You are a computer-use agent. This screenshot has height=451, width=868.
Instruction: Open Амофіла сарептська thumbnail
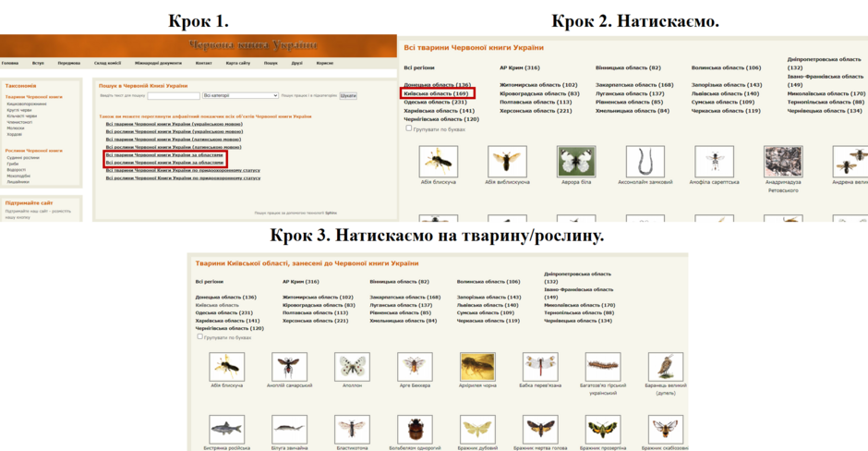point(714,161)
